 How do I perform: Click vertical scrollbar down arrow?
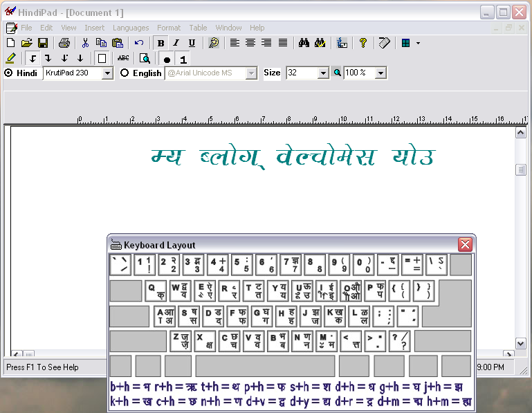[x=520, y=343]
